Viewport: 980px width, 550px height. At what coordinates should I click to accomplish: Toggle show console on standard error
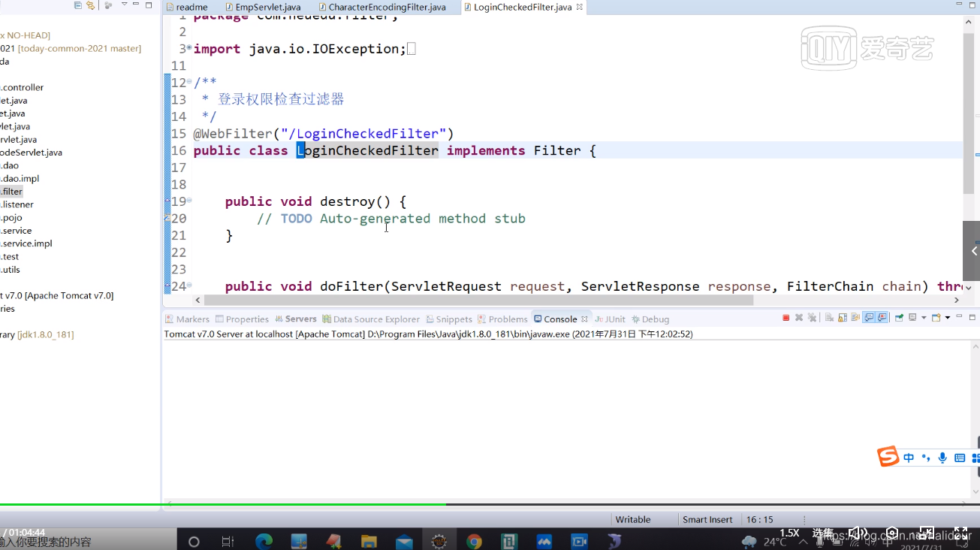click(882, 318)
